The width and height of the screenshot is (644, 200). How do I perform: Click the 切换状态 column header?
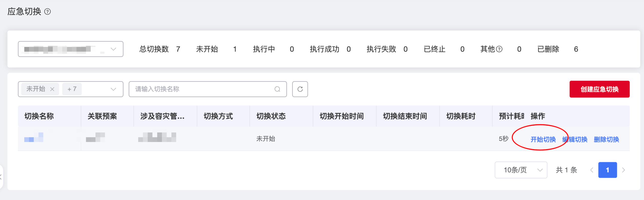[x=271, y=116]
